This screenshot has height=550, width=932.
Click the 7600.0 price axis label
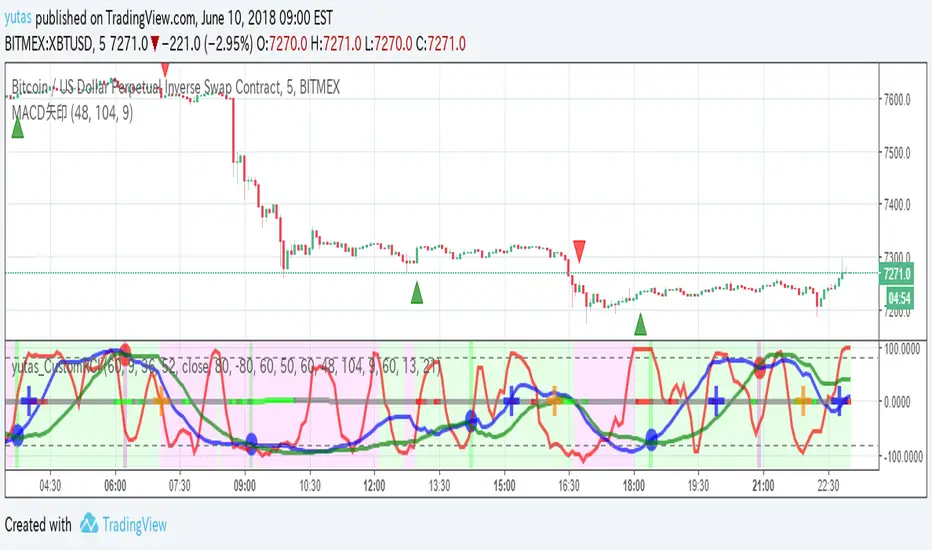pyautogui.click(x=897, y=99)
